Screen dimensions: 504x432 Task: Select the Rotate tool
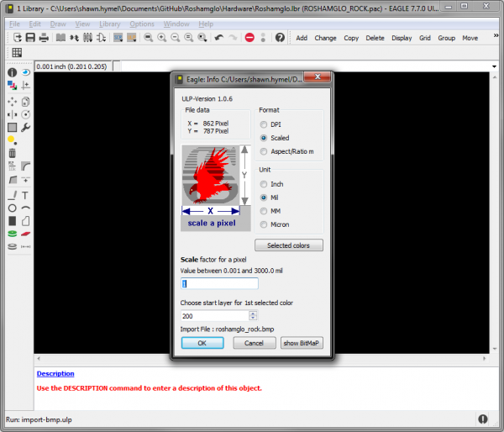click(x=26, y=114)
